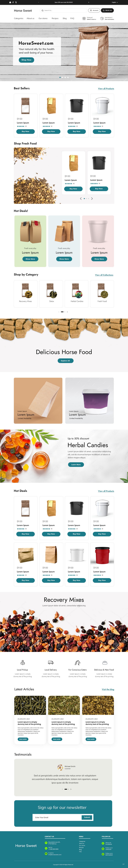
Task: Click the Local Delivery truck icon
Action: (x=51, y=662)
